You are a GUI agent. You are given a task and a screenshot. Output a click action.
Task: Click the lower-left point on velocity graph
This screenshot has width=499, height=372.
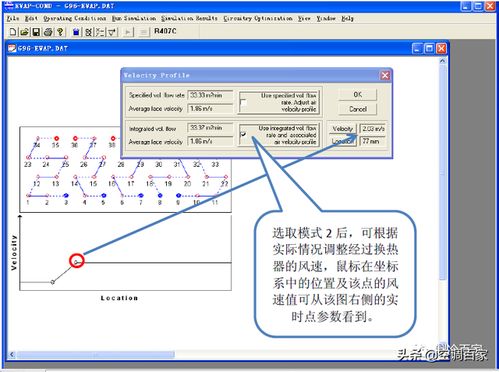click(x=53, y=282)
